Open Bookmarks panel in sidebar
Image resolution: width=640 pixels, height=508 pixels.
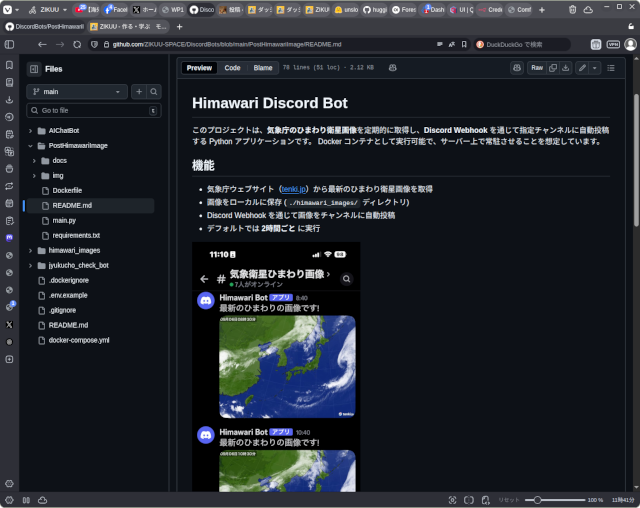pyautogui.click(x=9, y=65)
